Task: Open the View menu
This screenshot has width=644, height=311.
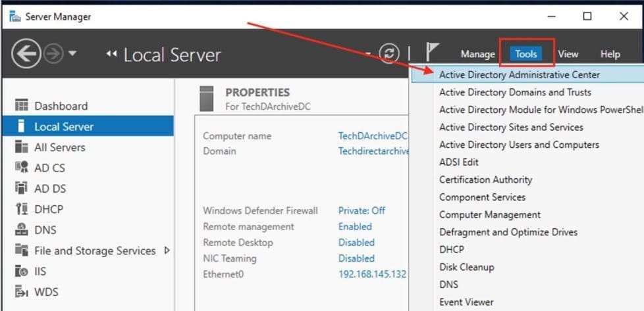Action: (x=568, y=55)
